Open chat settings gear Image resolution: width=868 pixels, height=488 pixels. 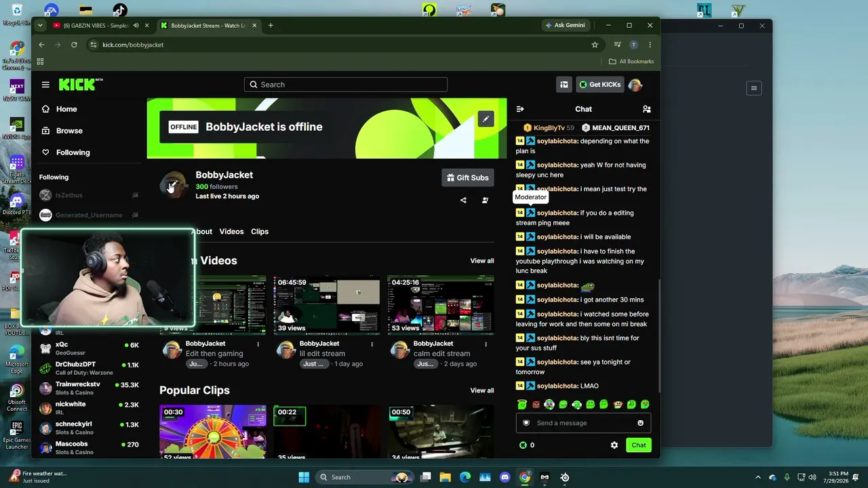coord(614,445)
